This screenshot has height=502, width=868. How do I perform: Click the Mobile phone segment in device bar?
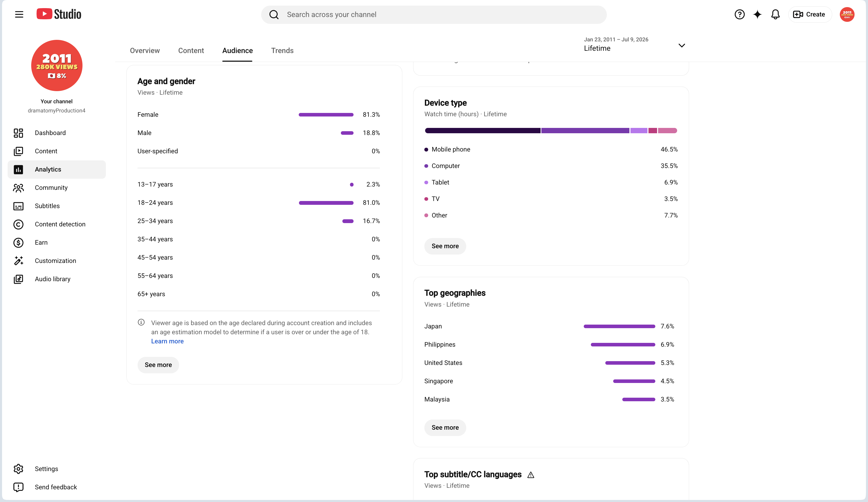pos(482,131)
